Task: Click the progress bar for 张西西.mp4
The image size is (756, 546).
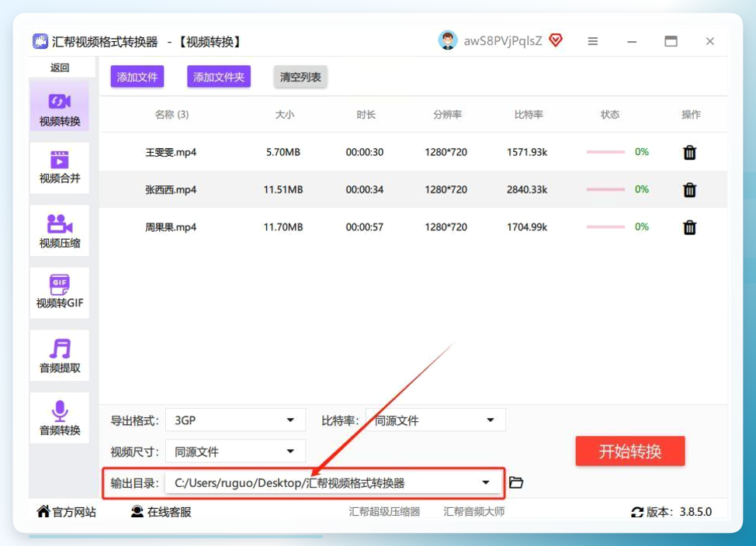Action: [x=605, y=189]
